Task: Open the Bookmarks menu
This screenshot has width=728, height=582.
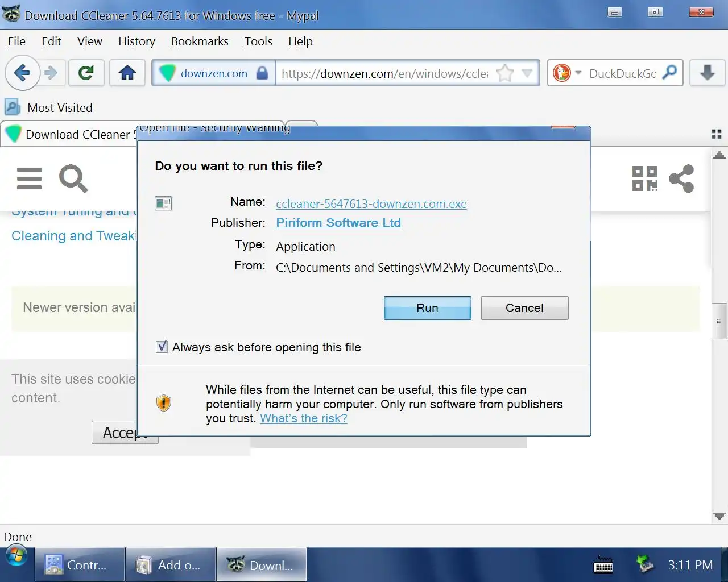Action: click(200, 41)
